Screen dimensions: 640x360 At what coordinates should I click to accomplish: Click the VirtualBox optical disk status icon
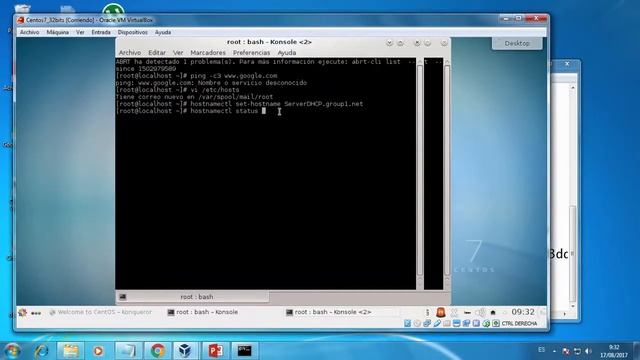tap(417, 323)
